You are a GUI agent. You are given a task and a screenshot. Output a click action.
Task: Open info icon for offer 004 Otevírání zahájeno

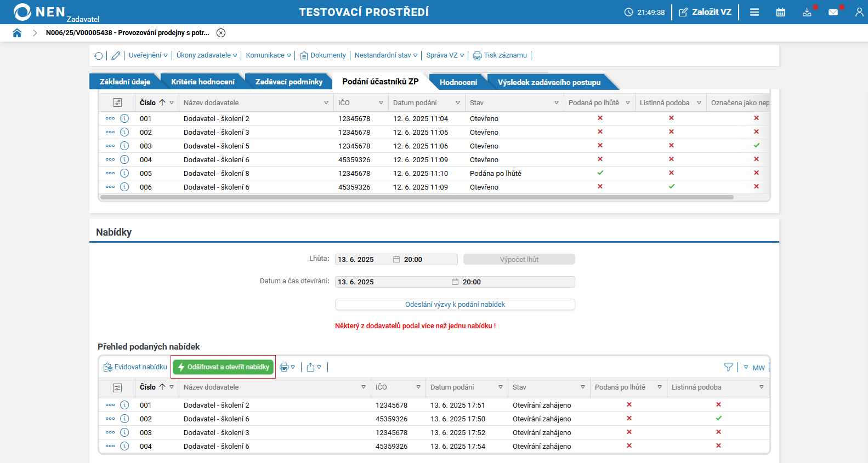124,446
